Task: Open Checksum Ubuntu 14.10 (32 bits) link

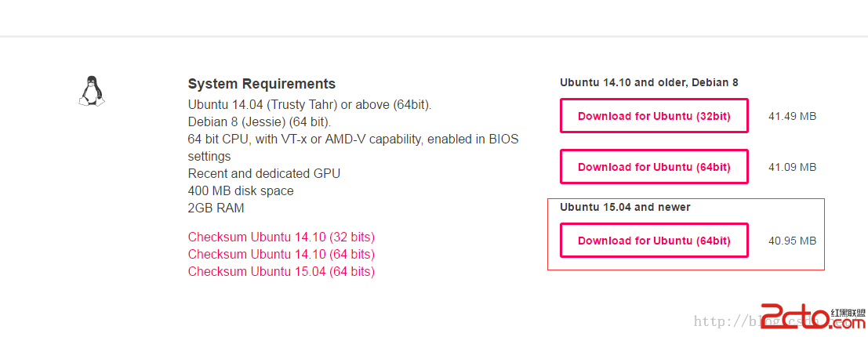Action: coord(281,237)
